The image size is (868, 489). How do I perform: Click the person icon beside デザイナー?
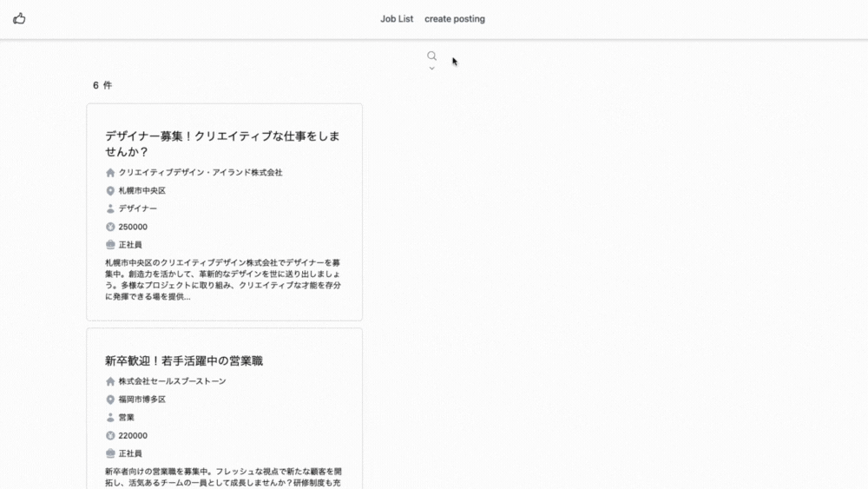(110, 208)
